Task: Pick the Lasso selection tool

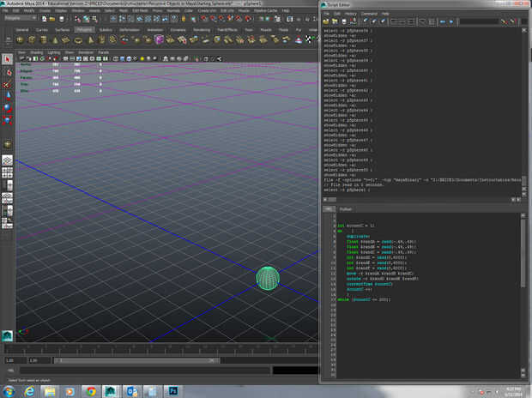Action: (x=7, y=72)
